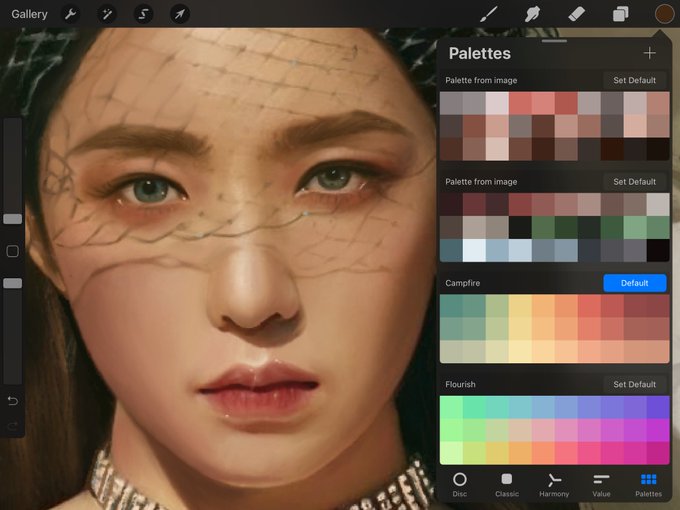Image resolution: width=680 pixels, height=510 pixels.
Task: Pick the mint green swatch in Flourish
Action: pyautogui.click(x=474, y=407)
